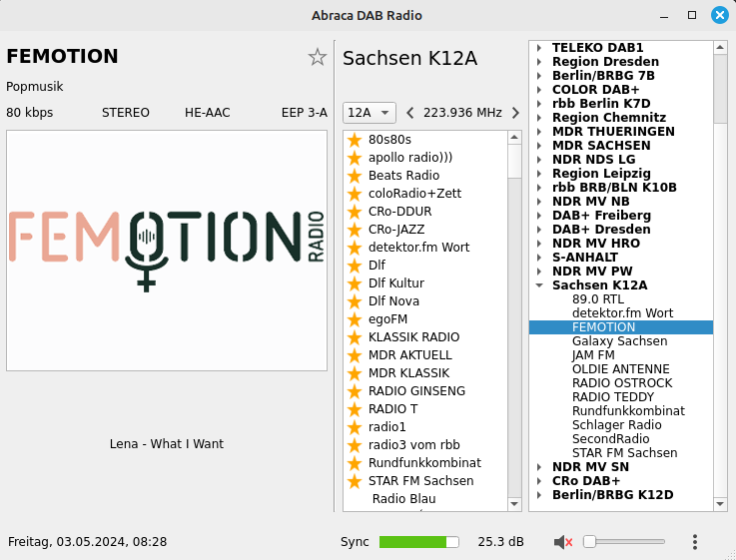Select Radio Blau in the service list
This screenshot has width=736, height=560.
tap(425, 499)
